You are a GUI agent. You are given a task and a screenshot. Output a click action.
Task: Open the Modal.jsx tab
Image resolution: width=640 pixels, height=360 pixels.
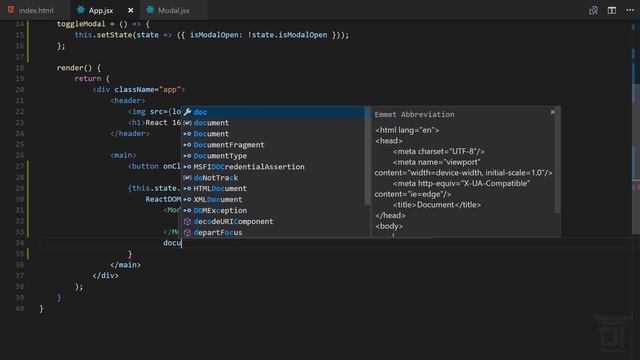(173, 10)
